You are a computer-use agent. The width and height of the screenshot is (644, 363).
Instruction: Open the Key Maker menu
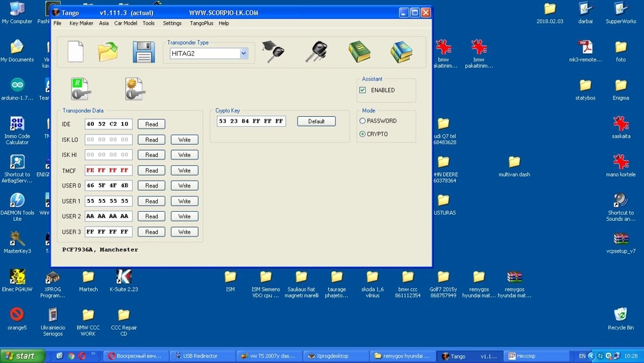pyautogui.click(x=81, y=23)
